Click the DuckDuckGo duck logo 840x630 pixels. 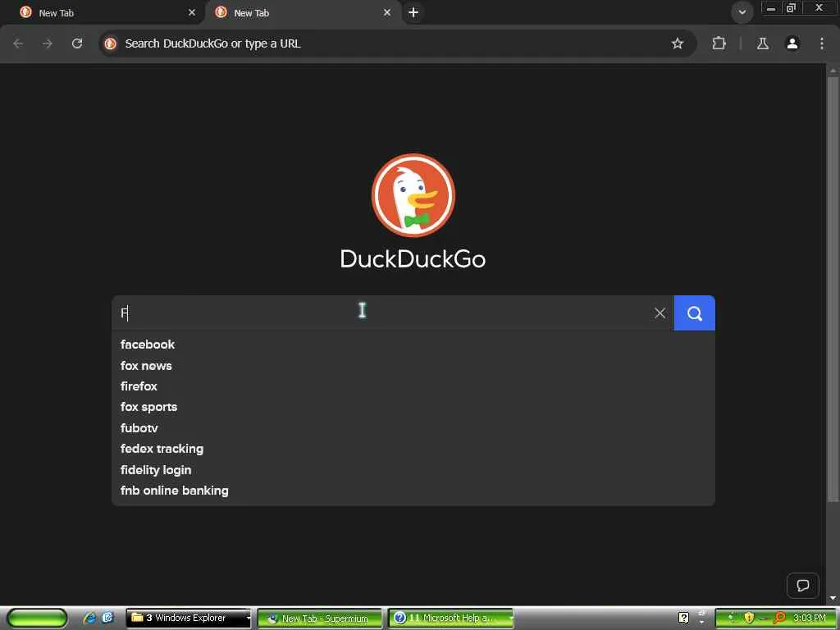click(413, 195)
